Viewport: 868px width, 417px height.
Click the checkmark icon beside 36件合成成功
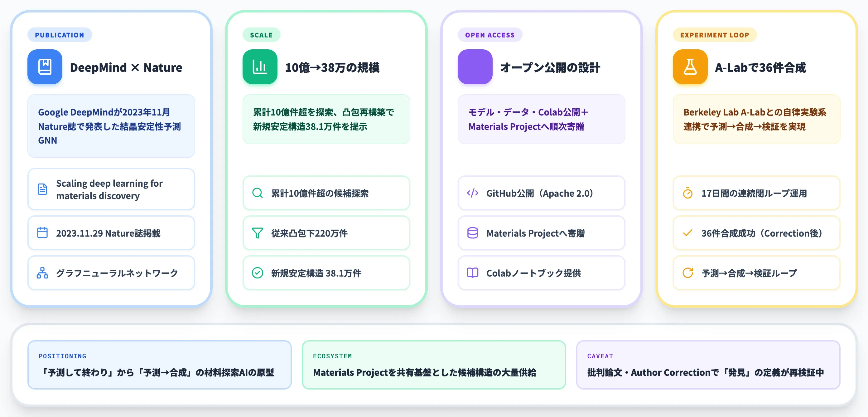688,233
